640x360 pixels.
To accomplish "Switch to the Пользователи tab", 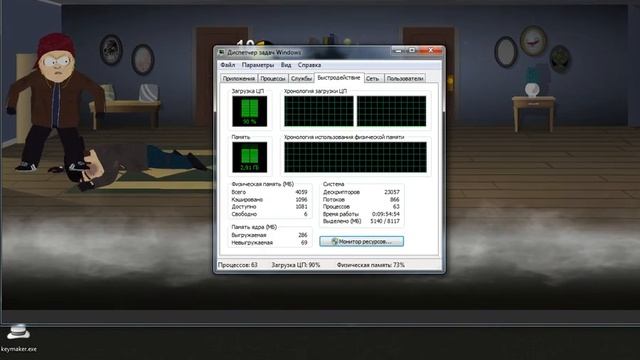I will (404, 78).
